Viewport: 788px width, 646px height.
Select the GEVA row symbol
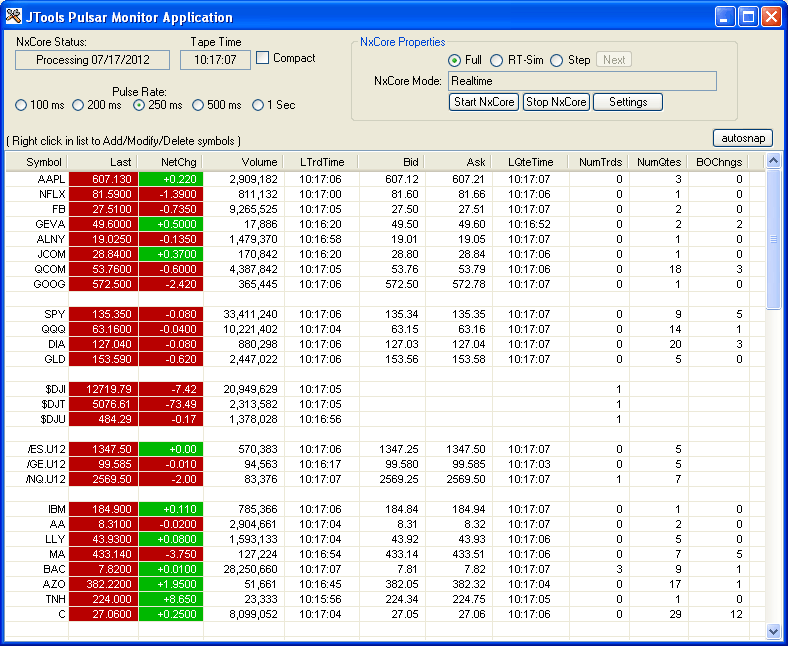click(x=50, y=224)
